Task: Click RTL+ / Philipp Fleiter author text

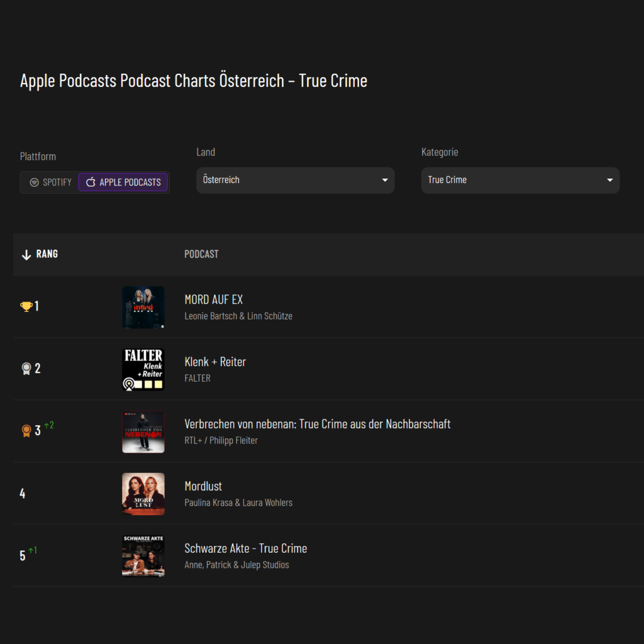Action: (221, 440)
